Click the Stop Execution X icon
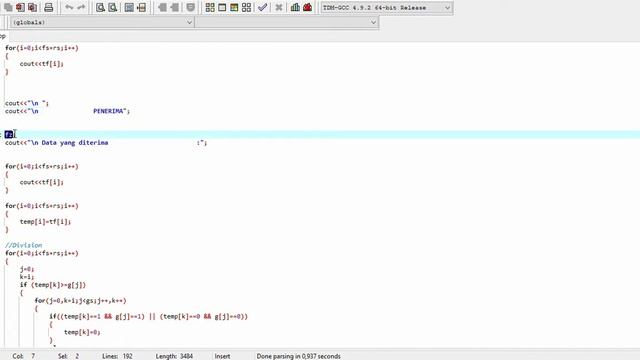The width and height of the screenshot is (640, 360). pos(279,7)
